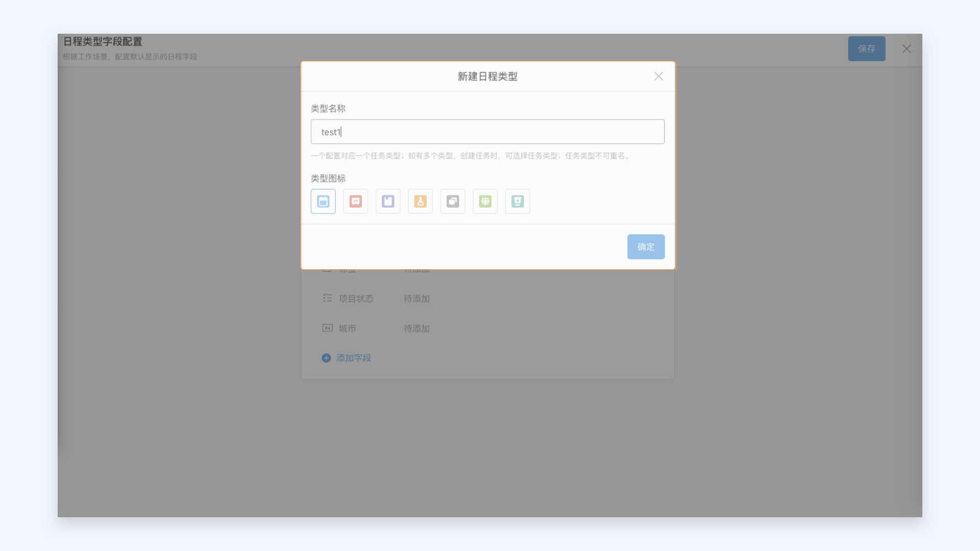The image size is (980, 551).
Task: Click 待添加 next to 城市
Action: (416, 329)
